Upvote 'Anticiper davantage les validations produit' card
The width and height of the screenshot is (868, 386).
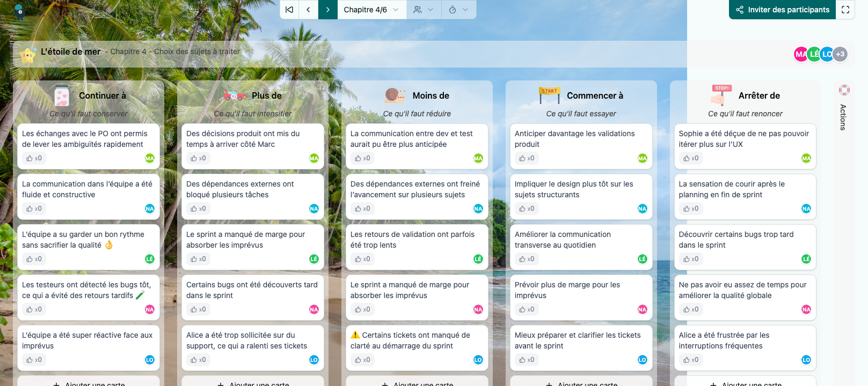click(527, 158)
